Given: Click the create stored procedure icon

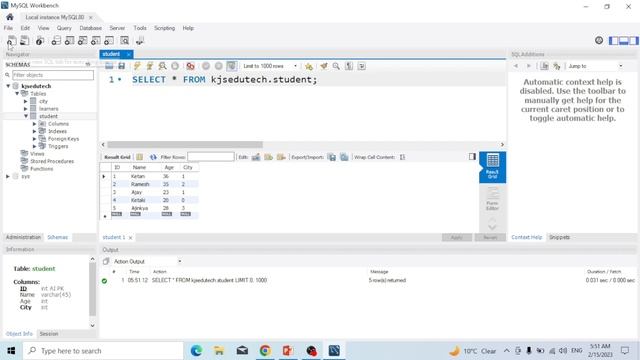Looking at the screenshot, I should pyautogui.click(x=96, y=41).
